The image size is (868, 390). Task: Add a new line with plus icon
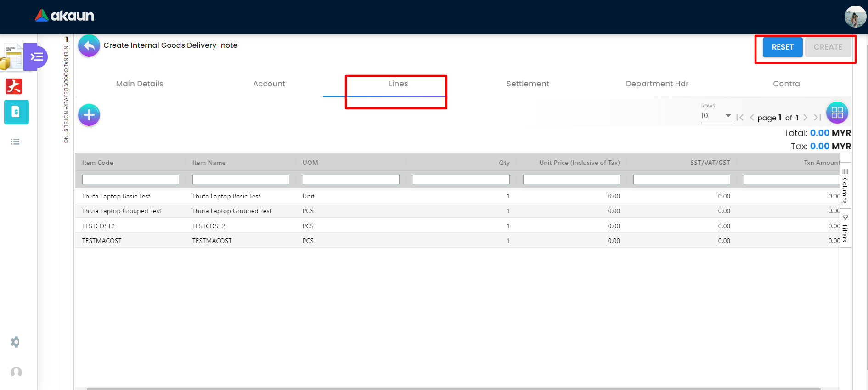coord(89,115)
